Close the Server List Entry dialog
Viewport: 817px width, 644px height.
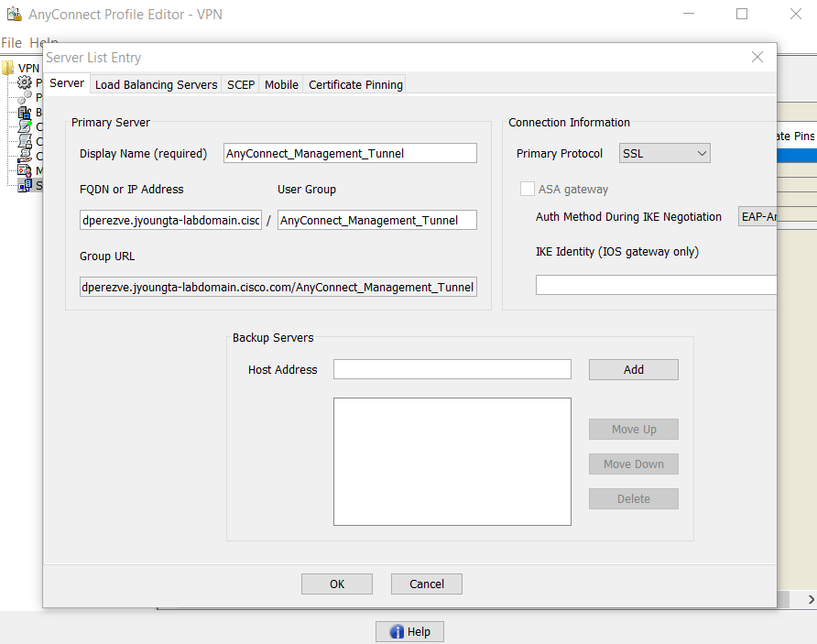coord(757,57)
